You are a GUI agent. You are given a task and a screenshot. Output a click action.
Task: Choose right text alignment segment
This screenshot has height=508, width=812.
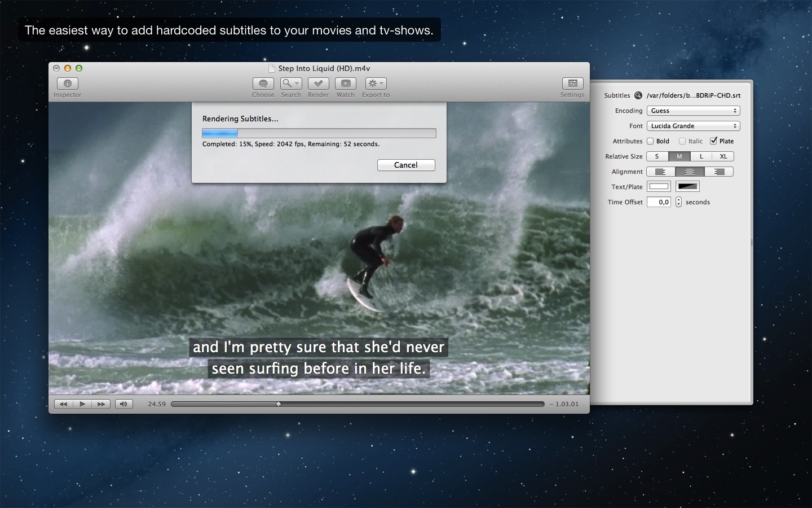pyautogui.click(x=719, y=172)
